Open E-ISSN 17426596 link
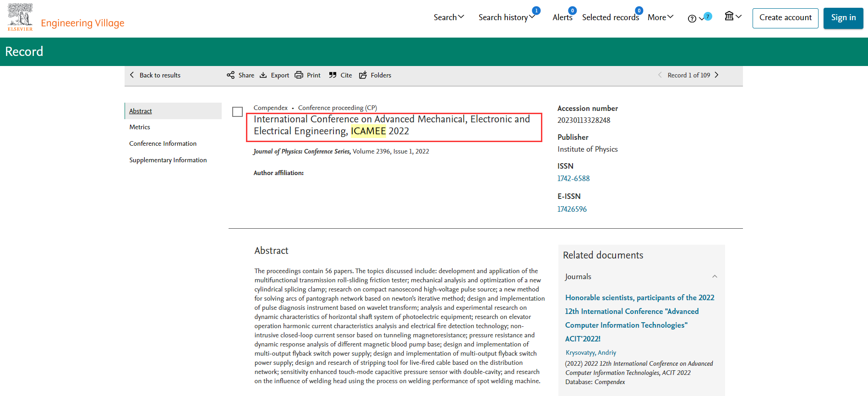This screenshot has height=396, width=868. coord(572,209)
